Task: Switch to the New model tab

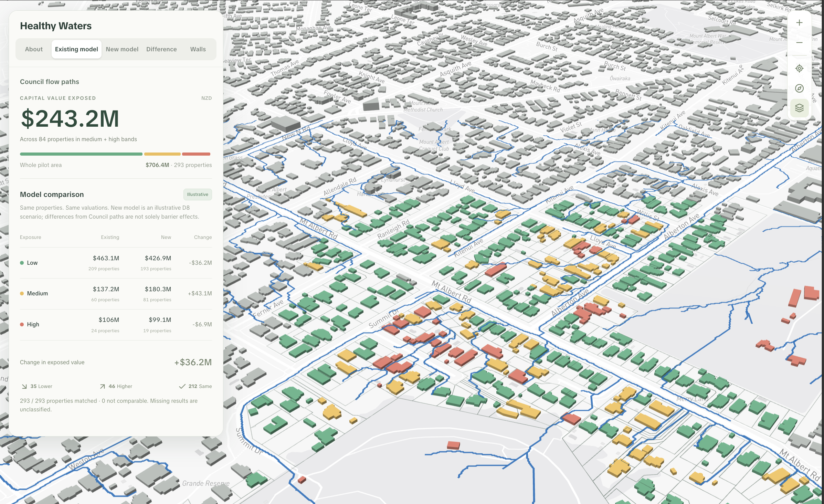Action: point(122,49)
